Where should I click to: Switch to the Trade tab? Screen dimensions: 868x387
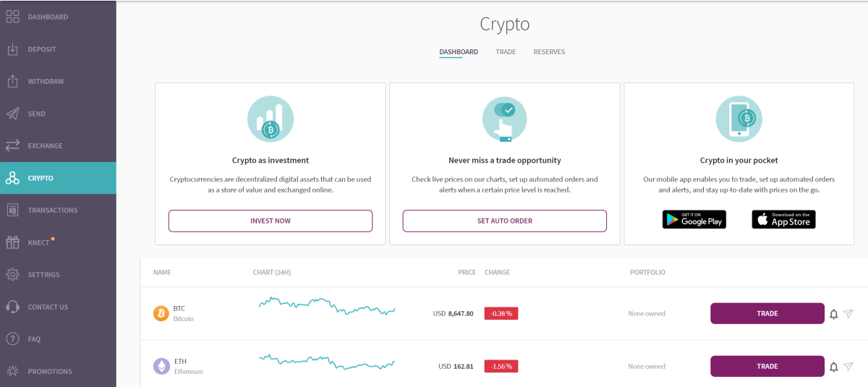(506, 52)
